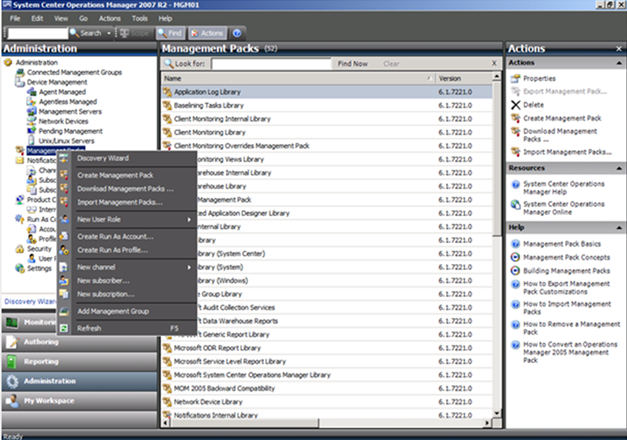627x440 pixels.
Task: Open the Edit menu
Action: tap(37, 18)
